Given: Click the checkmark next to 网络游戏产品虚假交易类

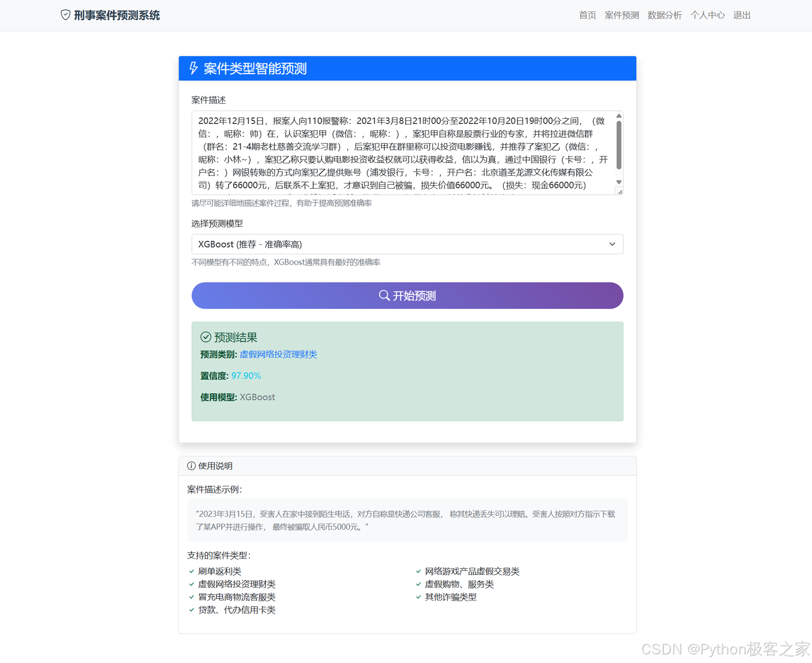Looking at the screenshot, I should [418, 571].
